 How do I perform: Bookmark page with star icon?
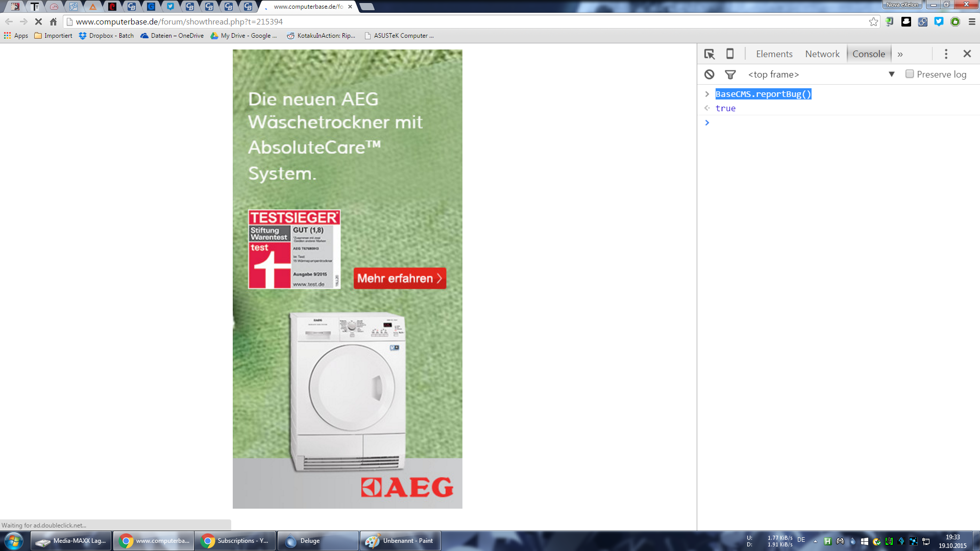[x=873, y=22]
